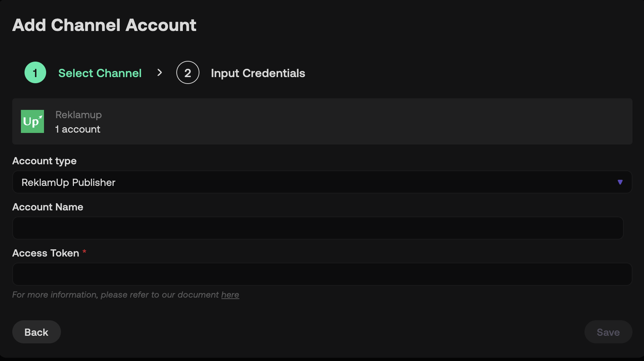Click the step 2 circle indicator
This screenshot has height=361, width=644.
(x=188, y=72)
